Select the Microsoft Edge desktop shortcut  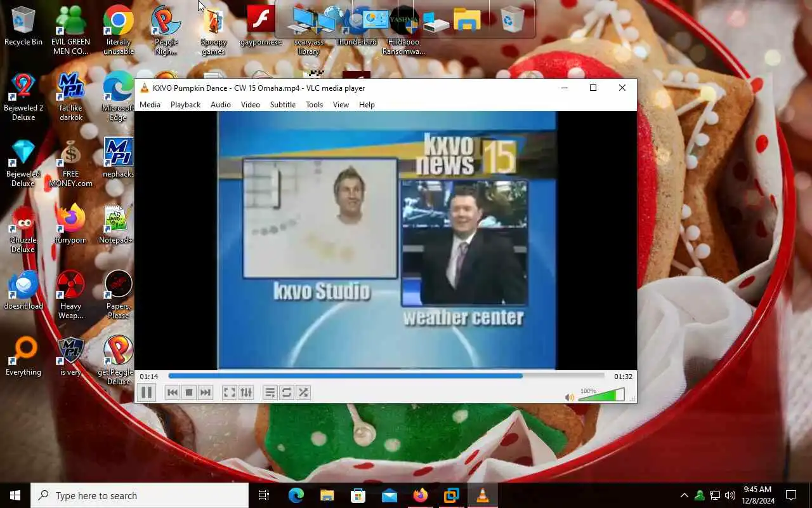click(118, 97)
